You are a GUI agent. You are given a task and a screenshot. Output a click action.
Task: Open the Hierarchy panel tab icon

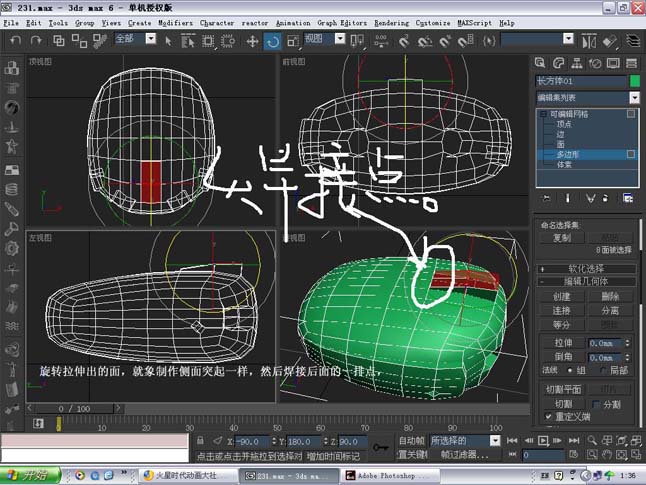click(576, 63)
